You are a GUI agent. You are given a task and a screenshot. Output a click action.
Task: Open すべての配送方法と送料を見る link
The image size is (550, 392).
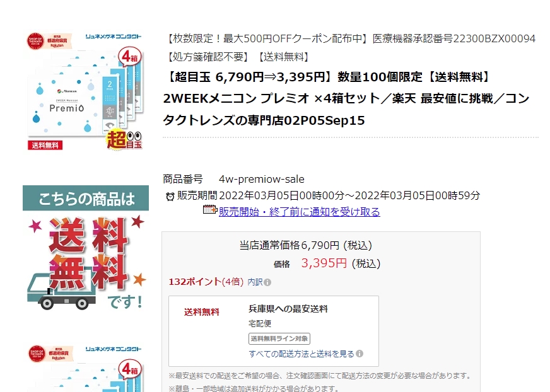point(301,354)
